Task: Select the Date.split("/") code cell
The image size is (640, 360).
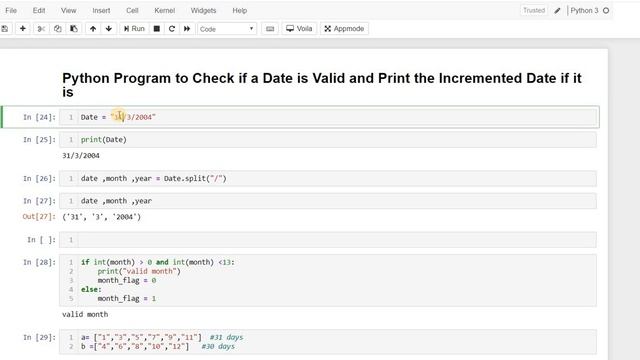Action: pos(328,178)
